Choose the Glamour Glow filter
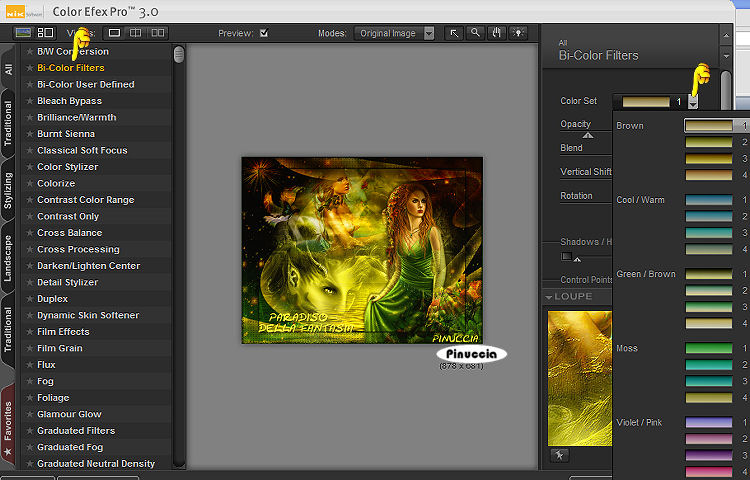 coord(69,414)
